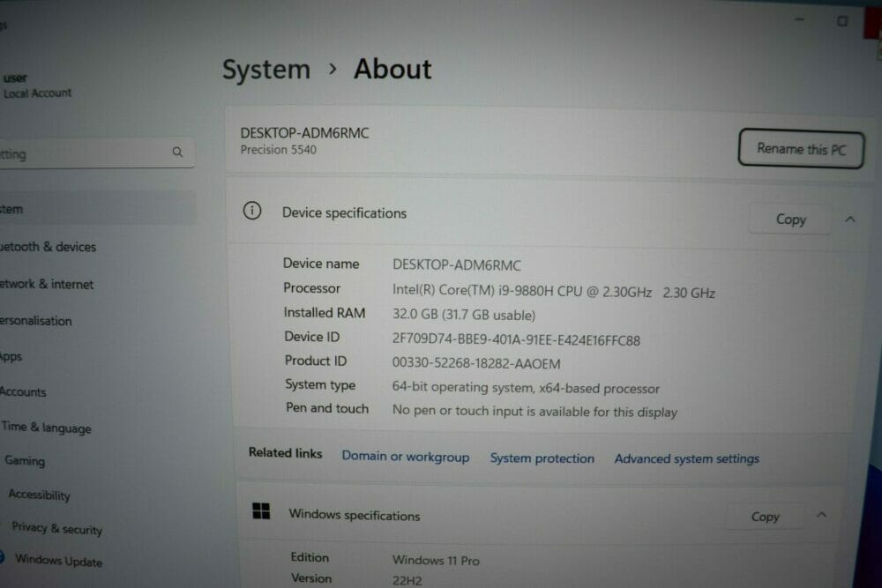The height and width of the screenshot is (588, 882).
Task: Click the Precision 5540 model text
Action: point(279,150)
